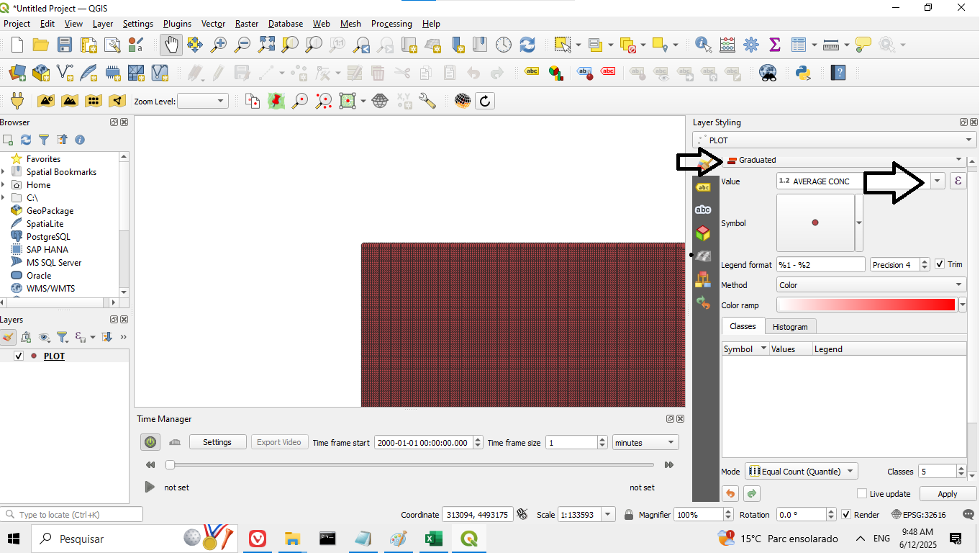The image size is (980, 553).
Task: Toggle PLOT layer visibility checkbox
Action: (19, 356)
